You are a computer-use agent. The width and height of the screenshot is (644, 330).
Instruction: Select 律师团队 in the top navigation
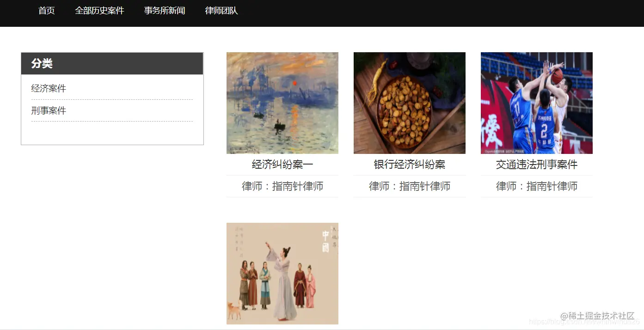221,11
